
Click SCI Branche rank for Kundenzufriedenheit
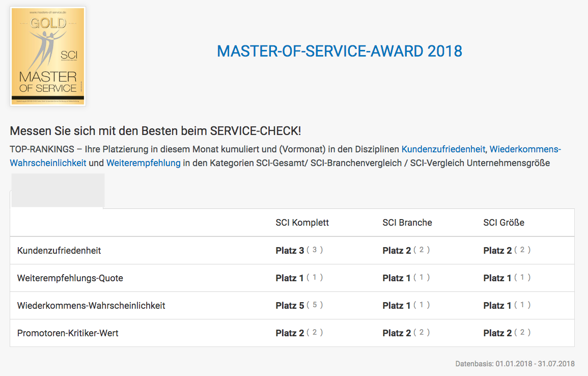click(397, 251)
